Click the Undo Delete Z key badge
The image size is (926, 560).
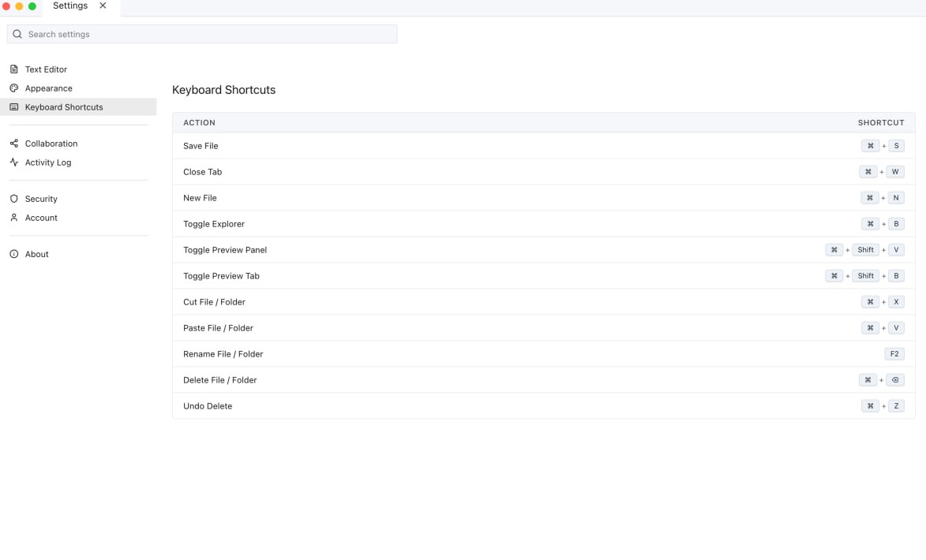(896, 406)
